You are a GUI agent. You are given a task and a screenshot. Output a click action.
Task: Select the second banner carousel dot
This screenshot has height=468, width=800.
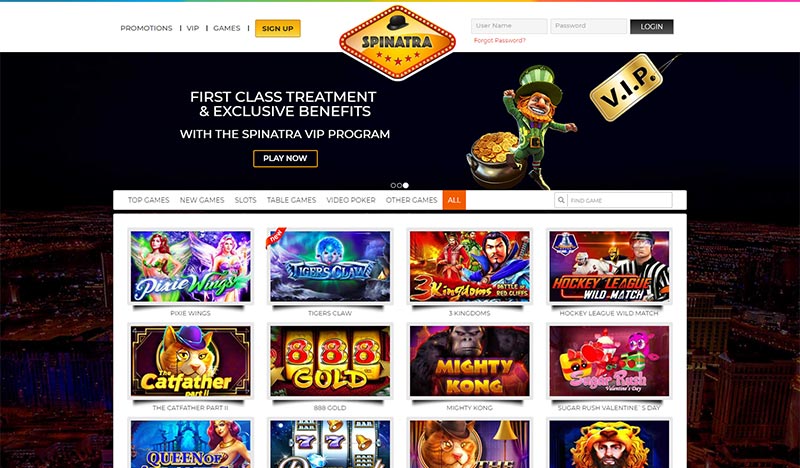[399, 185]
